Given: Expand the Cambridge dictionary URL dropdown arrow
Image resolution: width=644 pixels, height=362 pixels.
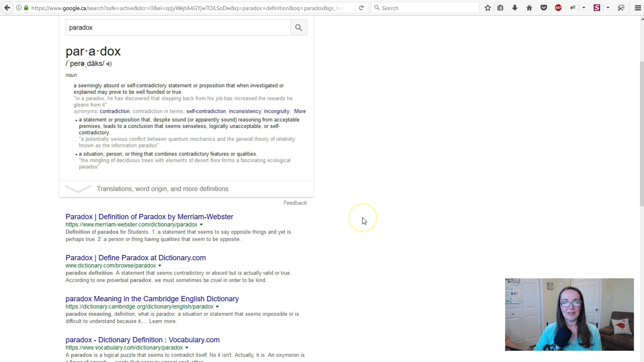Looking at the screenshot, I should tap(217, 307).
